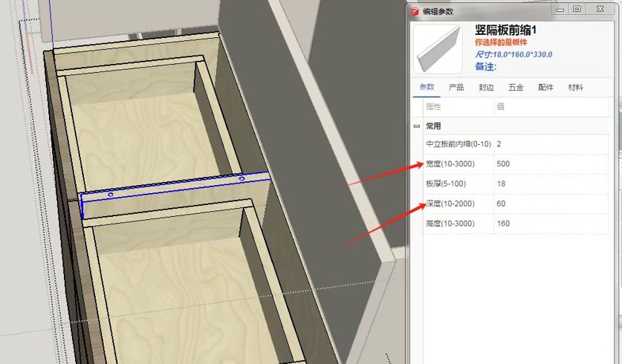
Task: Maximize the 编辑参数 dialog
Action: 577,10
